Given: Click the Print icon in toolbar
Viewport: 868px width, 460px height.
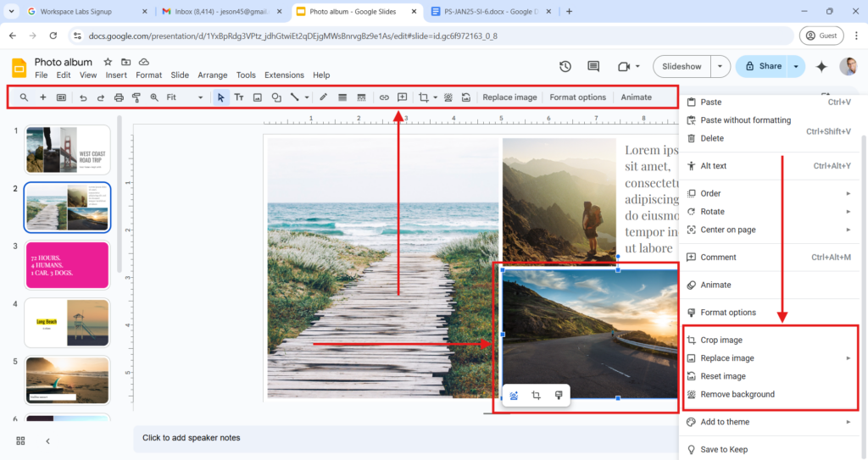Looking at the screenshot, I should click(119, 97).
